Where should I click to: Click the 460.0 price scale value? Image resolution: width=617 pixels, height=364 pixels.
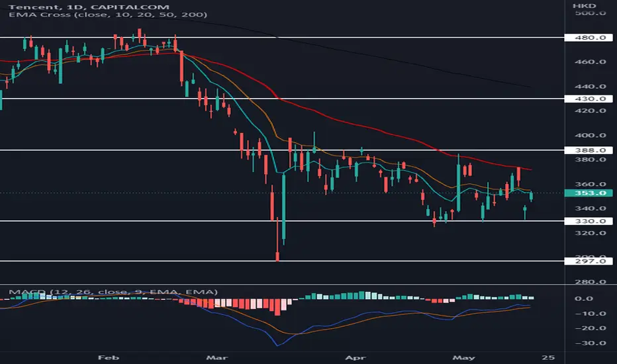(x=591, y=62)
